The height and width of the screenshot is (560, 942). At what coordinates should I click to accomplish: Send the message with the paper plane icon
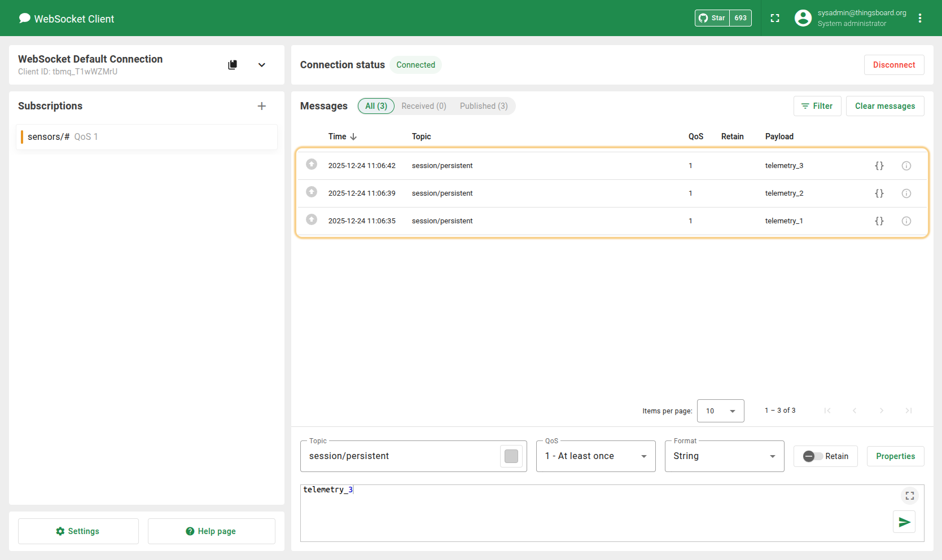(904, 522)
